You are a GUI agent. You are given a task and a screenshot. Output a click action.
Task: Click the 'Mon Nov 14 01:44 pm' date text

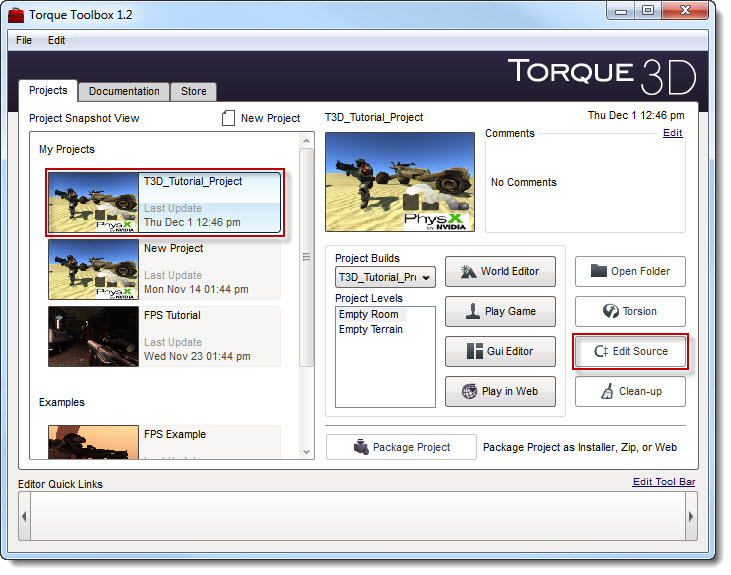[x=196, y=289]
